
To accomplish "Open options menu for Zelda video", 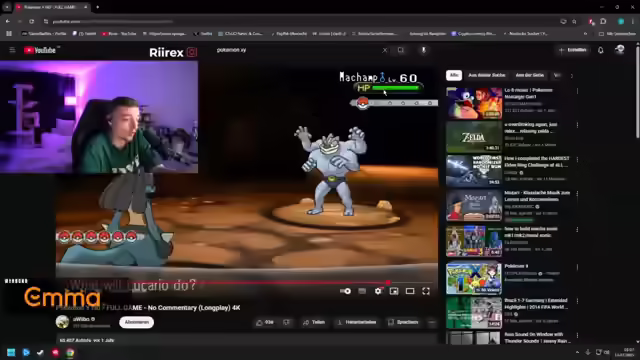I will coord(577,125).
